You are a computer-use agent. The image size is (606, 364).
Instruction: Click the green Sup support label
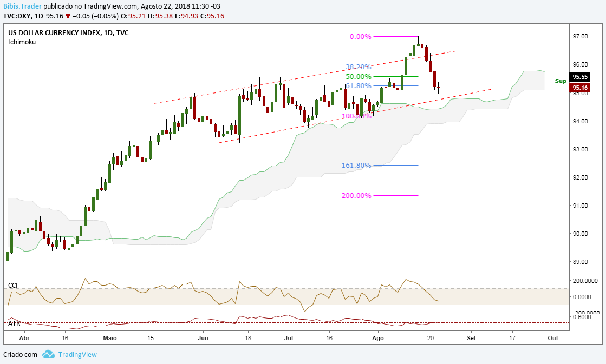tap(561, 81)
